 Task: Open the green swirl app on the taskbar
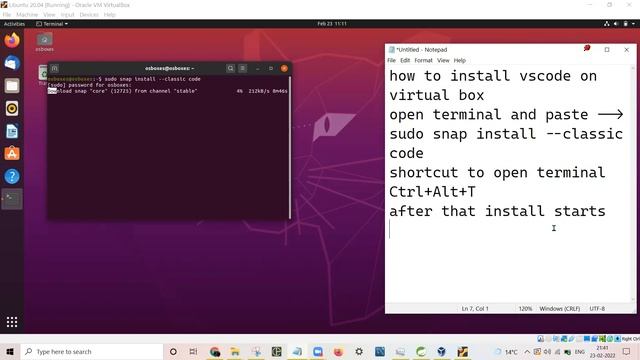pos(421,351)
